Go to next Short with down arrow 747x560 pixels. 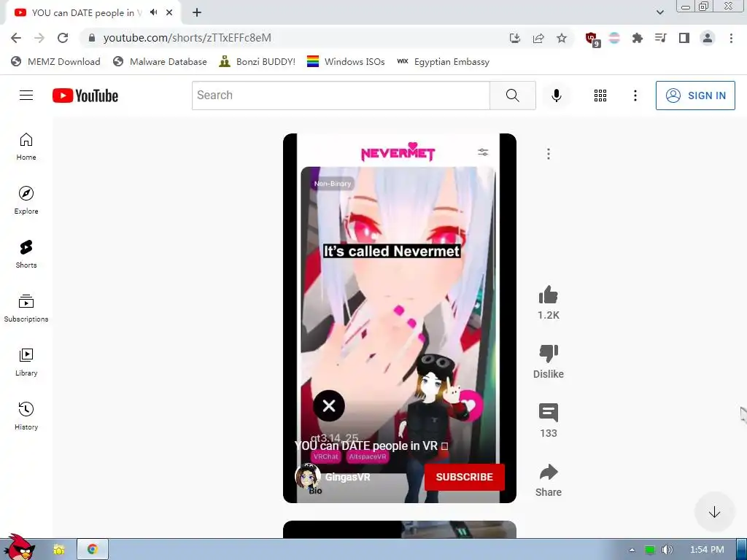pyautogui.click(x=714, y=513)
